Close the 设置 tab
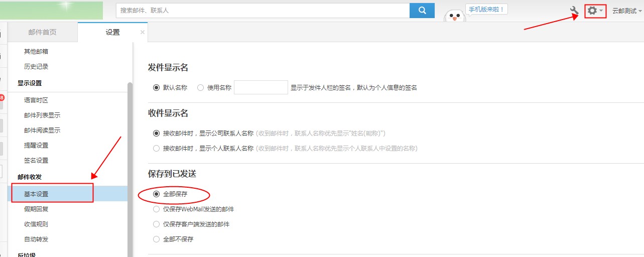 tap(143, 32)
